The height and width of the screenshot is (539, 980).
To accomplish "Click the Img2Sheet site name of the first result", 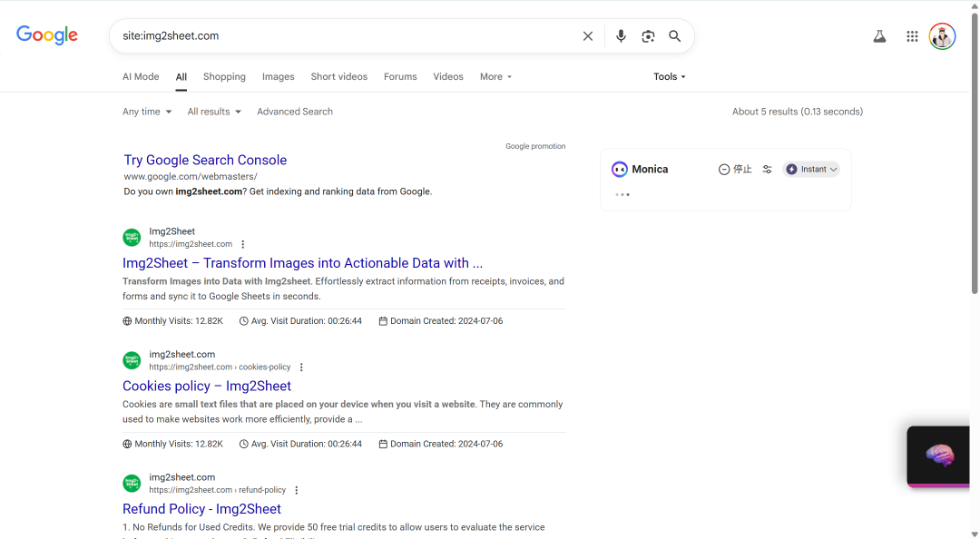I will [x=171, y=231].
